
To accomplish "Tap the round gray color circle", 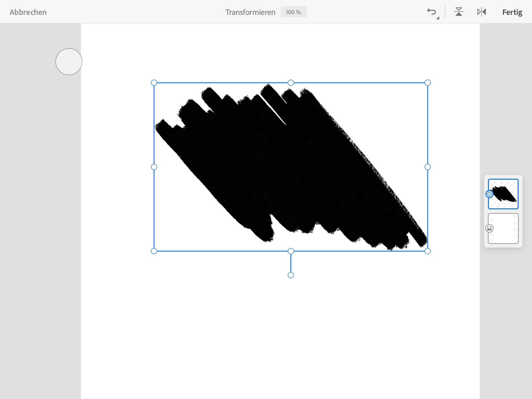I will pyautogui.click(x=69, y=62).
